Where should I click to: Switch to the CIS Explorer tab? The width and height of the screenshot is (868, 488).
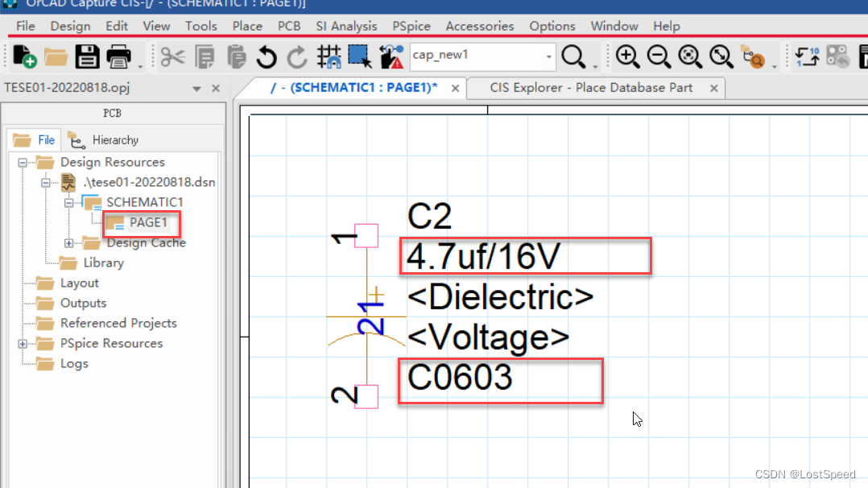(x=594, y=87)
